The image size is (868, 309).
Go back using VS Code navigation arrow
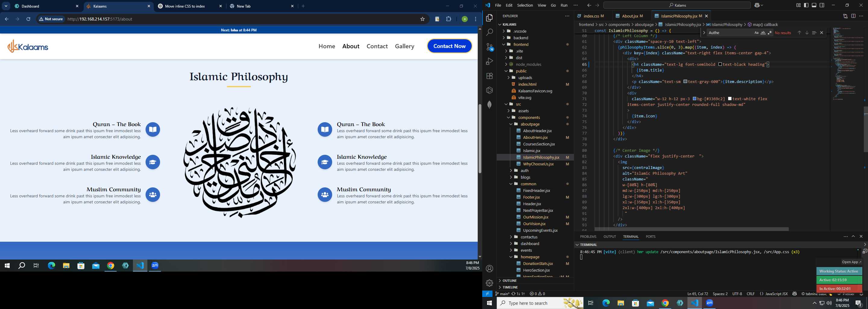click(589, 5)
